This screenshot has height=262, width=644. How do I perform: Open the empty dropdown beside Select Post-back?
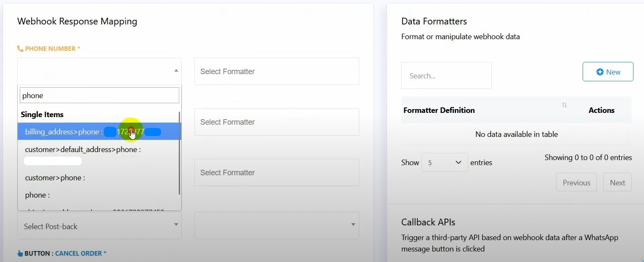click(276, 225)
